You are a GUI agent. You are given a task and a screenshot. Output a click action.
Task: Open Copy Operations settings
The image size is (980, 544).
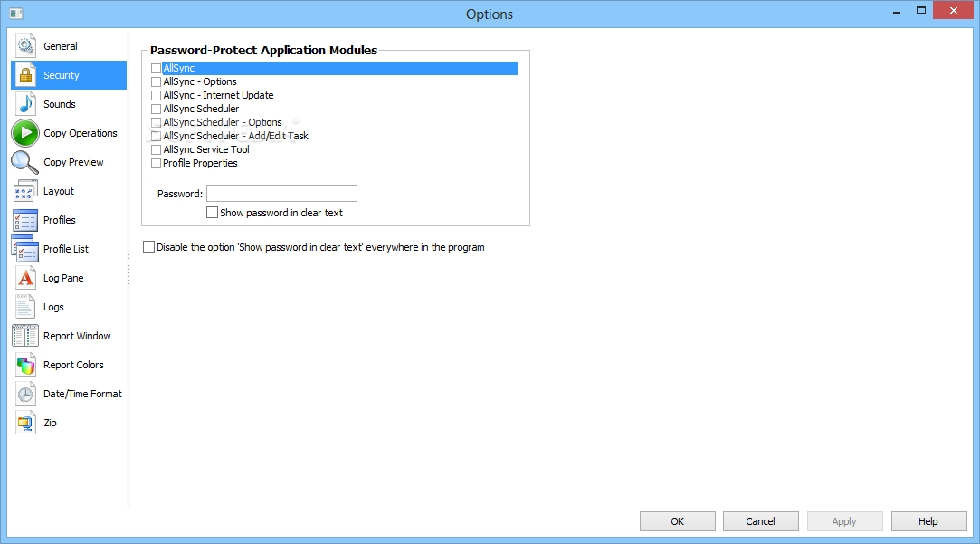tap(80, 133)
